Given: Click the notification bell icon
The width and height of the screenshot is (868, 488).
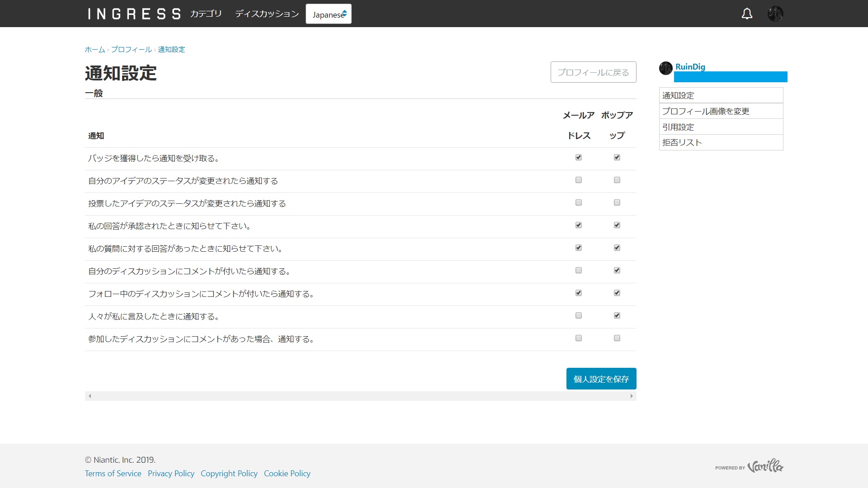Looking at the screenshot, I should pyautogui.click(x=747, y=14).
